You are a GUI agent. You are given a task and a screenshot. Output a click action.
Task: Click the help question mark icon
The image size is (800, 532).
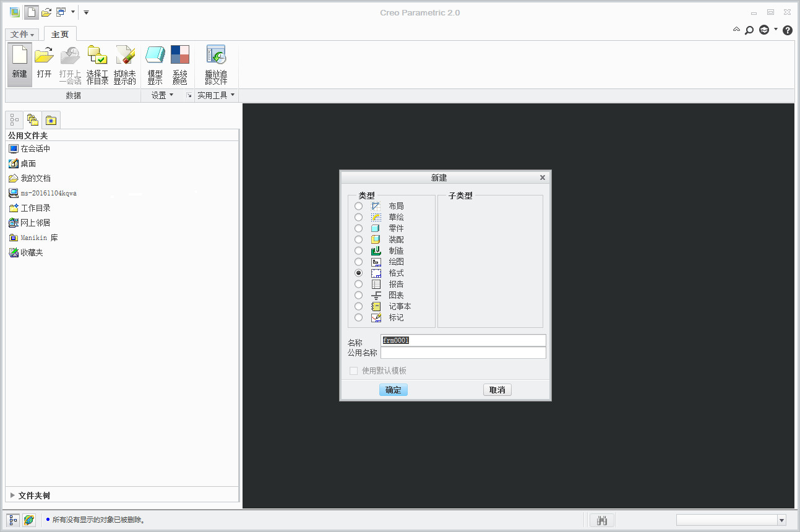coord(788,30)
